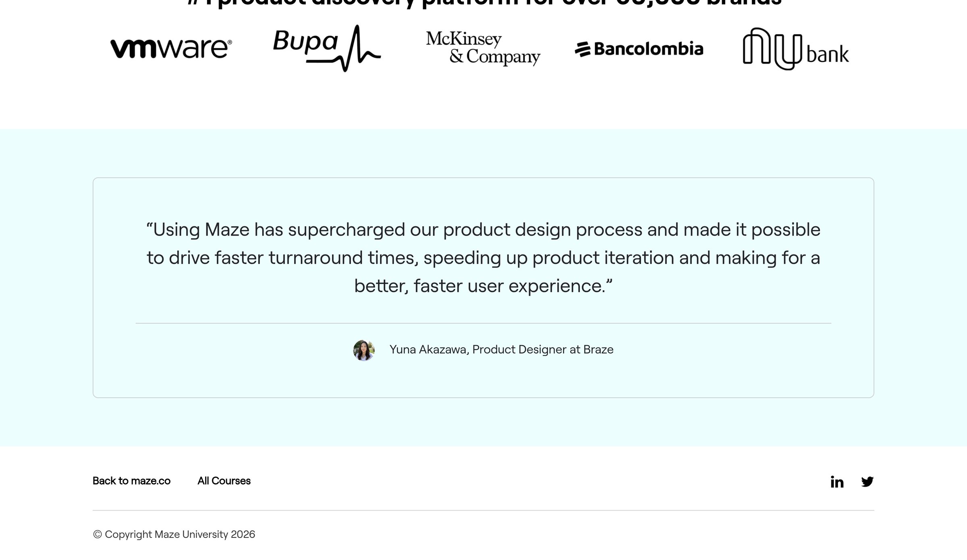Screen dimensions: 967x560
Task: Open the Twitter bird icon
Action: (x=867, y=481)
